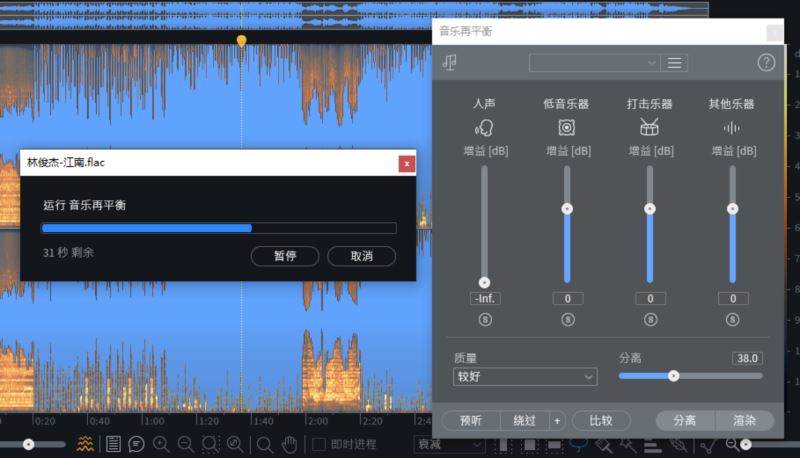Close the 林俊杰-江南.flac progress dialog

point(407,164)
